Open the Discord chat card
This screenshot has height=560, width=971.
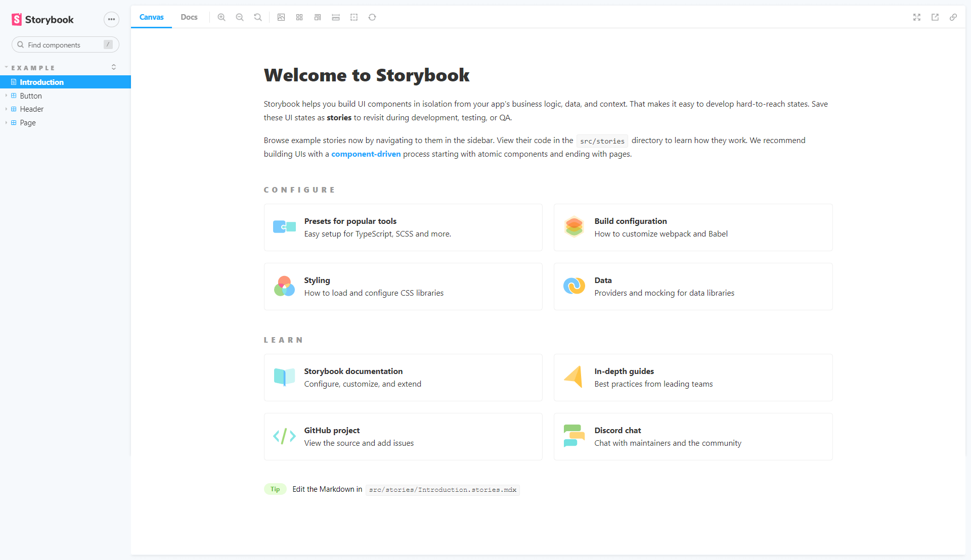[x=693, y=437]
